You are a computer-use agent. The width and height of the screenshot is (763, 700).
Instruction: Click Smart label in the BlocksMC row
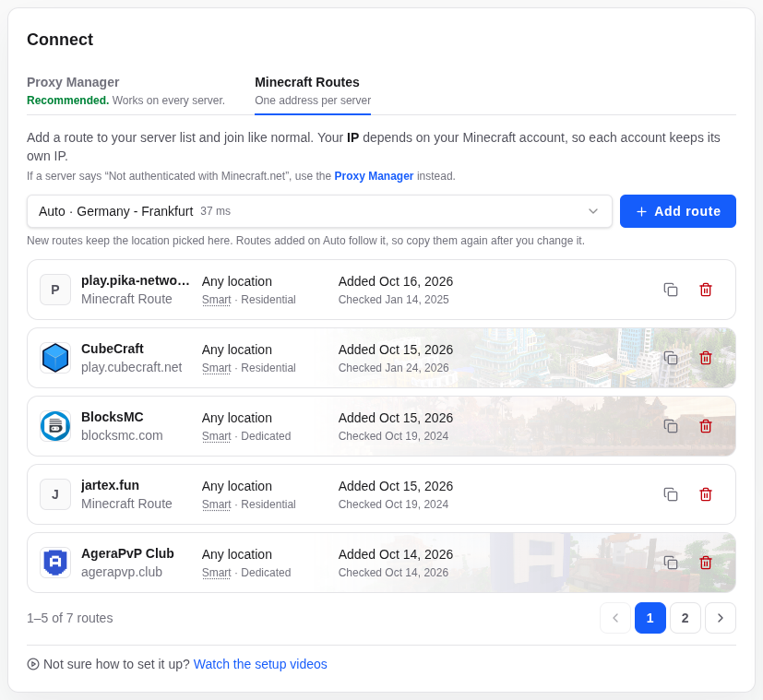(217, 436)
